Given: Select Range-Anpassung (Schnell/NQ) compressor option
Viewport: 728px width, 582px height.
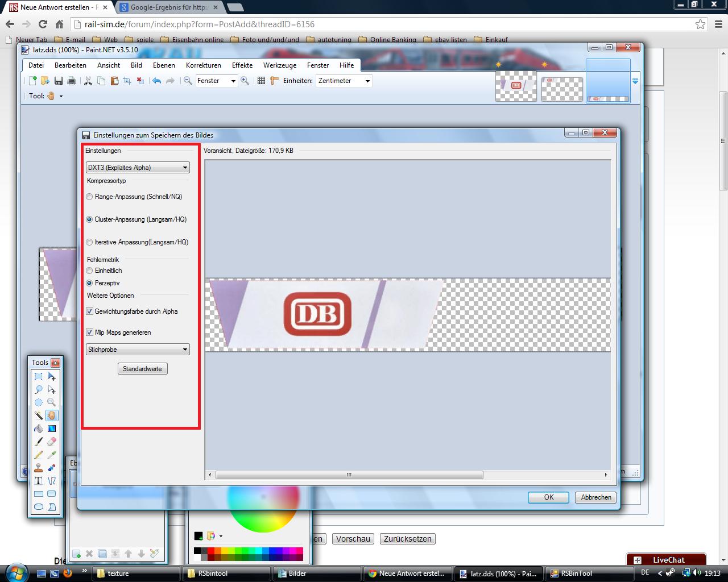Looking at the screenshot, I should [x=89, y=197].
